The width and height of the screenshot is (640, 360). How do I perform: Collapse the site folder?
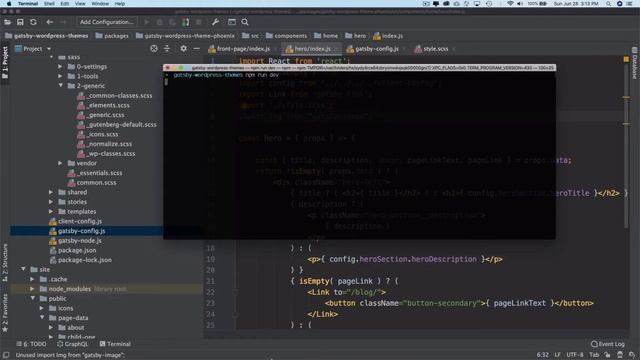click(23, 269)
